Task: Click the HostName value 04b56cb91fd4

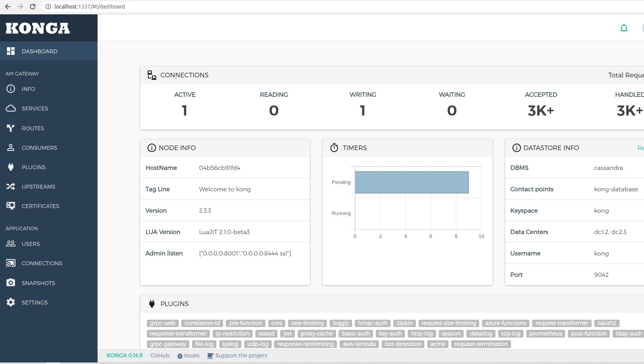Action: click(220, 168)
